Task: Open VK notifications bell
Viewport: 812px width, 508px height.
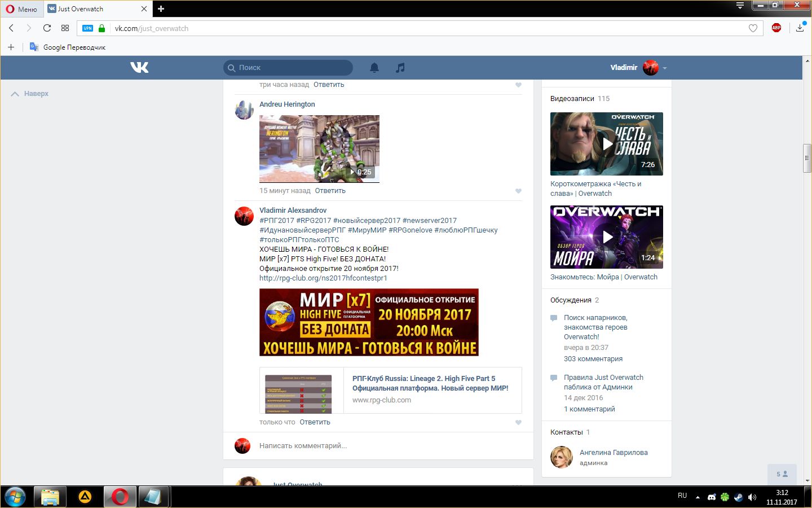Action: (374, 68)
